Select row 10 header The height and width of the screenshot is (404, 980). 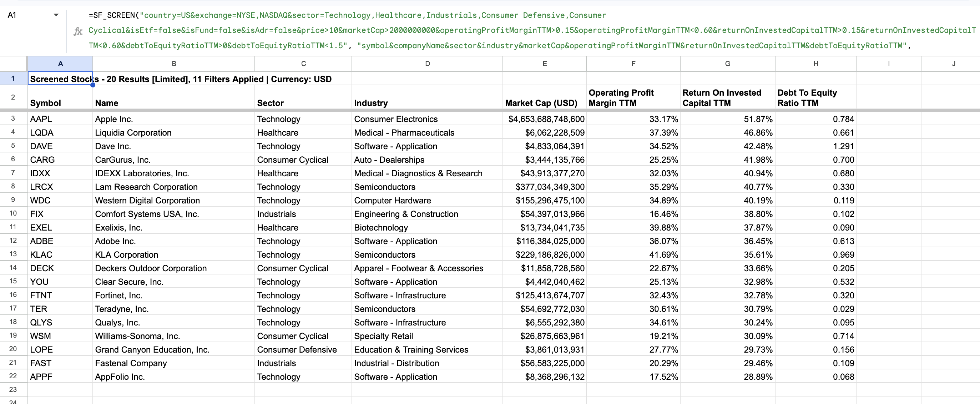(13, 213)
